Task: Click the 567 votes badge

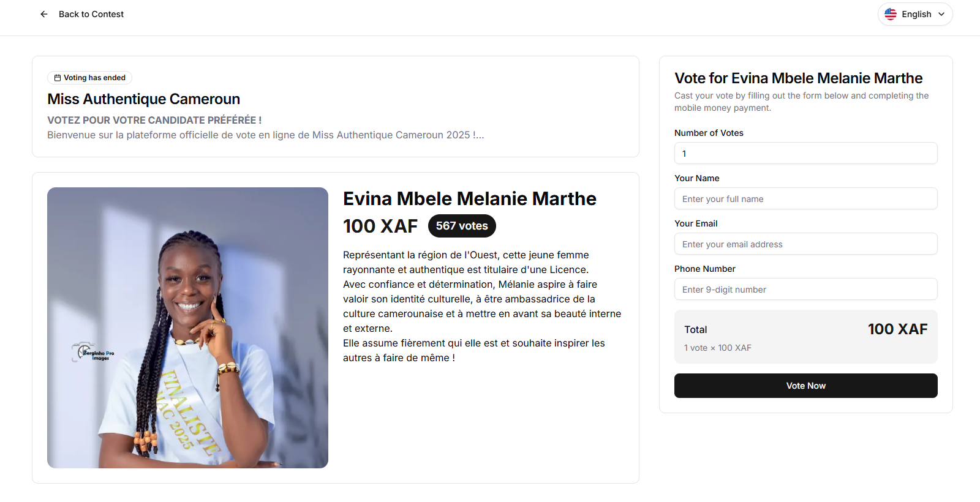Action: tap(462, 226)
